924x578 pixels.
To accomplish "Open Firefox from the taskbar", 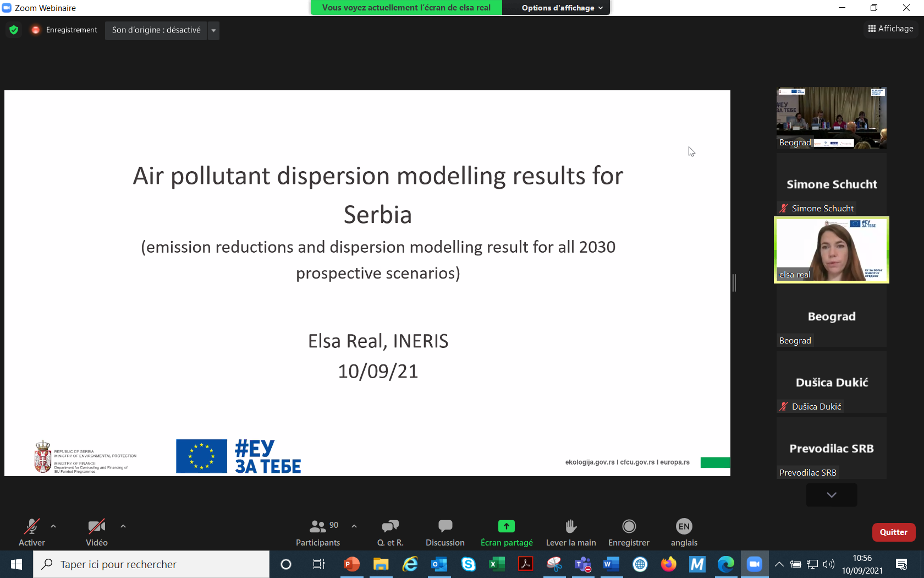I will click(669, 564).
